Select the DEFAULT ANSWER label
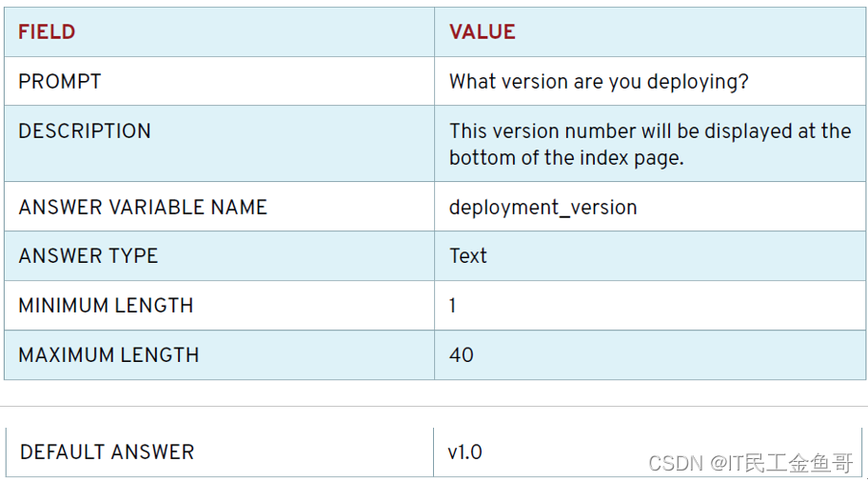Viewport: 868px width, 482px height. [x=107, y=452]
